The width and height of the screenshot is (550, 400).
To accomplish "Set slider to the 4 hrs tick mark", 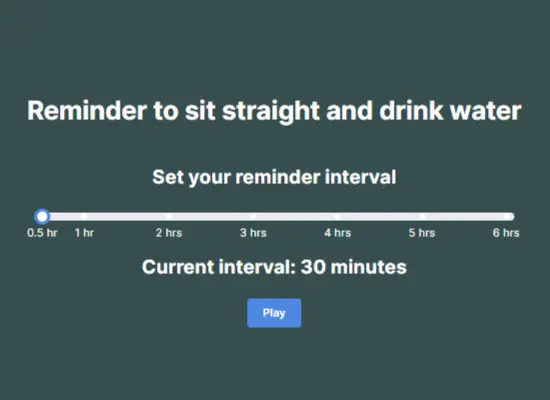I will [337, 216].
